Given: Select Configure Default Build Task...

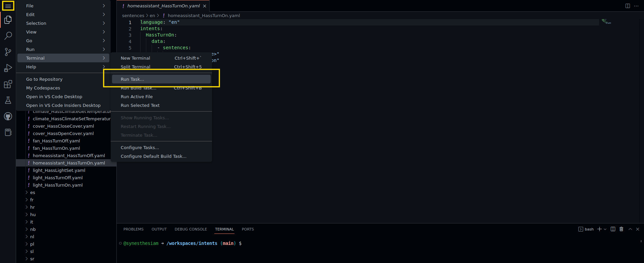Looking at the screenshot, I should tap(161, 156).
